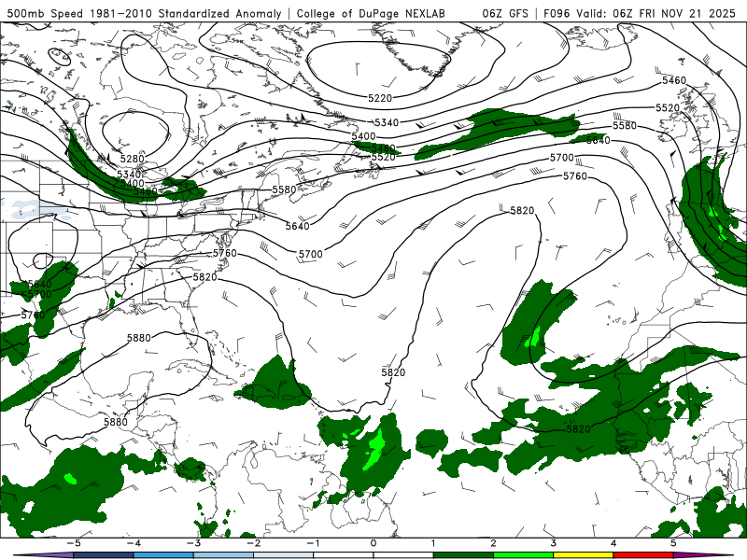Select the bright green 2-to-3 colorbar segment
Viewport: 747px width, 560px height.
[x=524, y=555]
